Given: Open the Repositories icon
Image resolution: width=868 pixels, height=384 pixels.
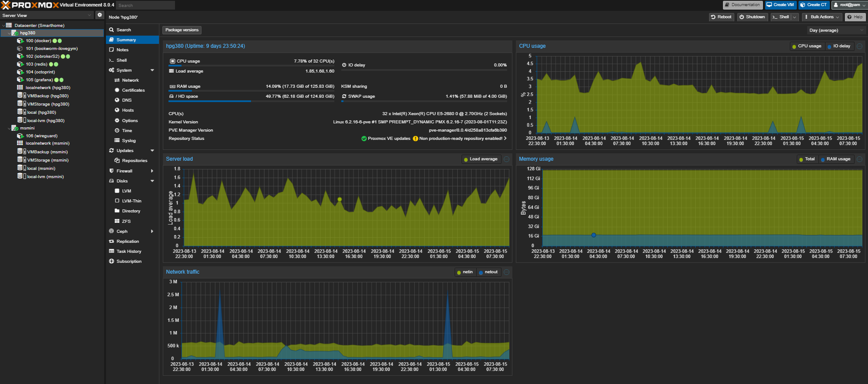Looking at the screenshot, I should (x=117, y=160).
